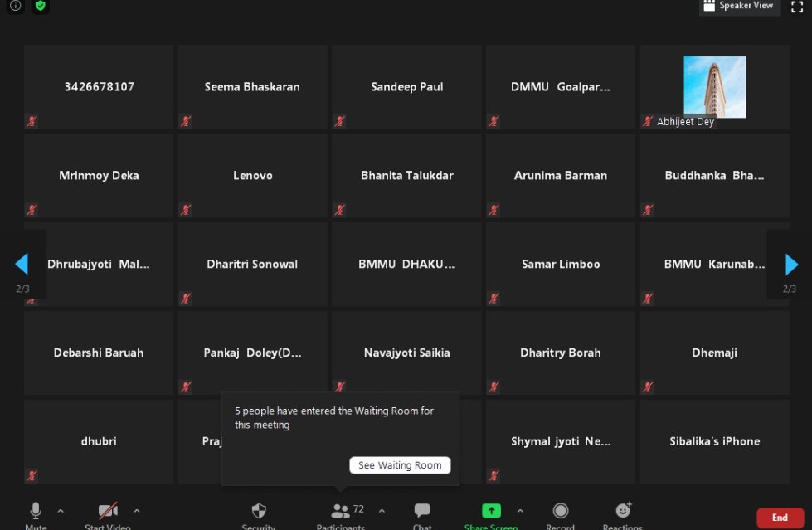Click Debarshi Baruah's name
The height and width of the screenshot is (530, 812).
pos(99,353)
